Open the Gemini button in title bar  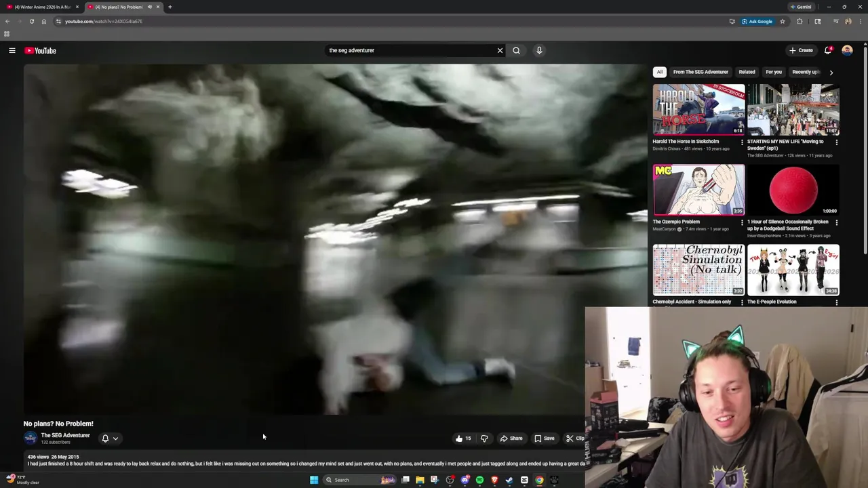(x=801, y=7)
